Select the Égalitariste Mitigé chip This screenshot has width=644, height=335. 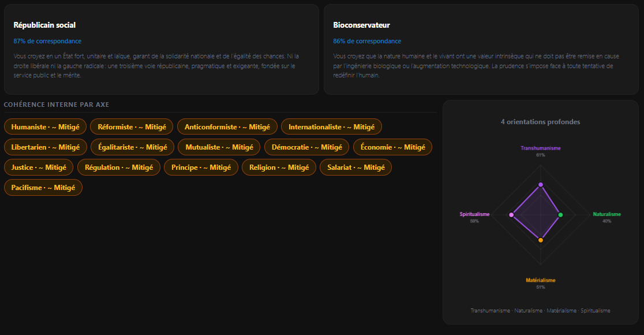point(132,147)
